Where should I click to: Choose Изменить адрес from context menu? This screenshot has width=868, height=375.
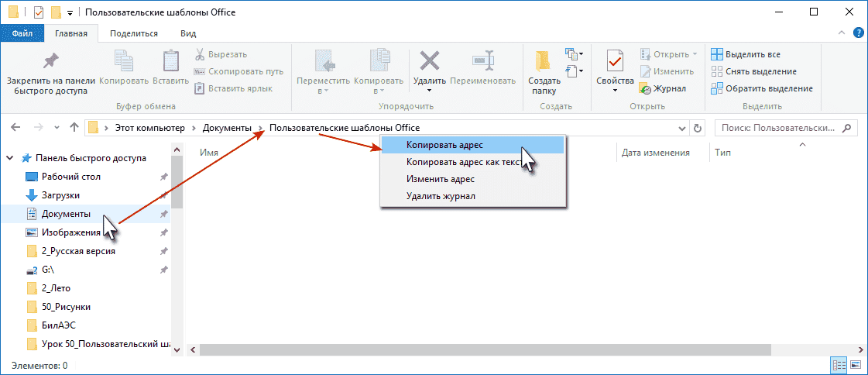tap(472, 180)
